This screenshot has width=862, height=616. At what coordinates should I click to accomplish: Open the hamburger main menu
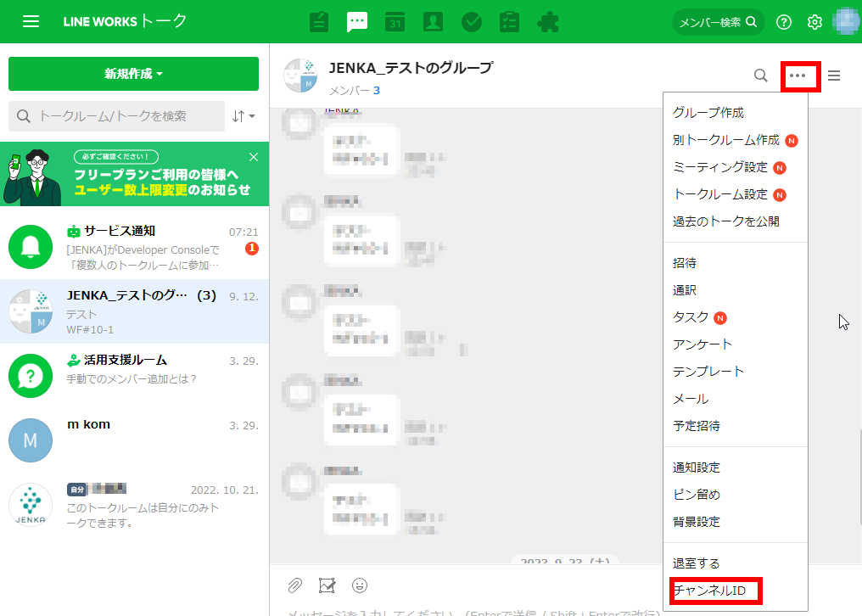(31, 21)
